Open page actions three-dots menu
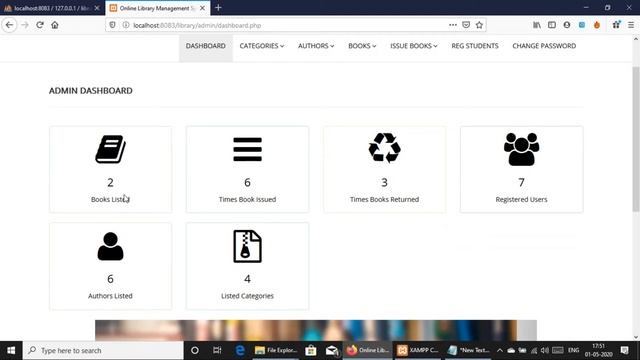Screen dimensions: 640x360 coord(453,25)
